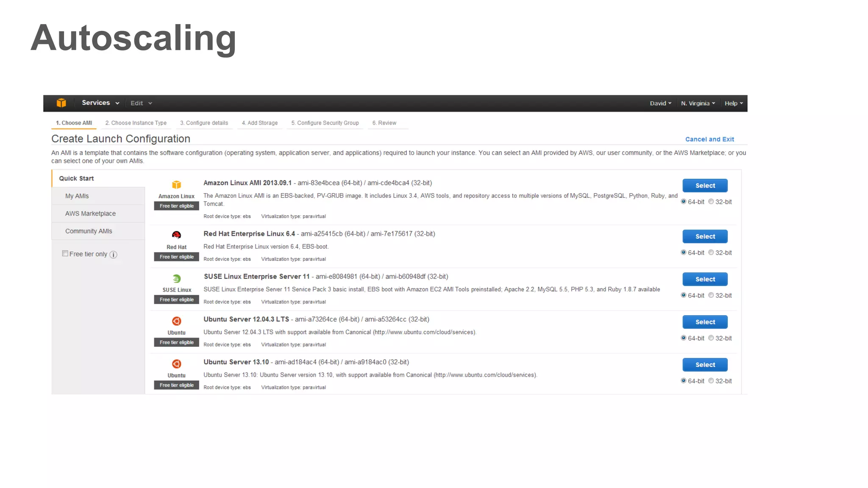Click the Ubuntu Server 13.10 title
This screenshot has height=488, width=868.
point(236,362)
